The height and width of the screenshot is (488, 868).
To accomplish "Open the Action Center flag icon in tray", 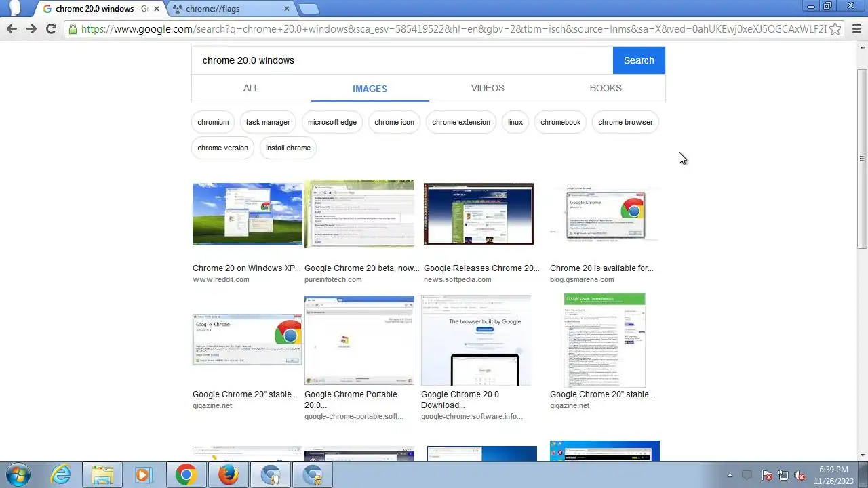I will 767,476.
